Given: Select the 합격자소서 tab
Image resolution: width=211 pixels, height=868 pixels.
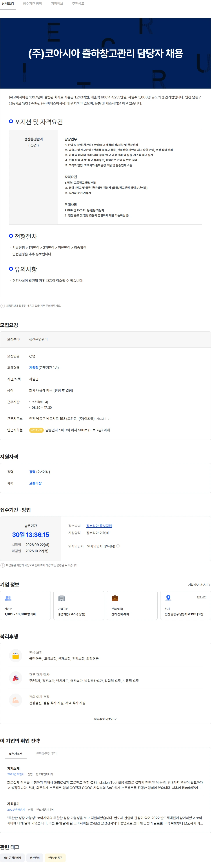Looking at the screenshot, I should 16,754.
